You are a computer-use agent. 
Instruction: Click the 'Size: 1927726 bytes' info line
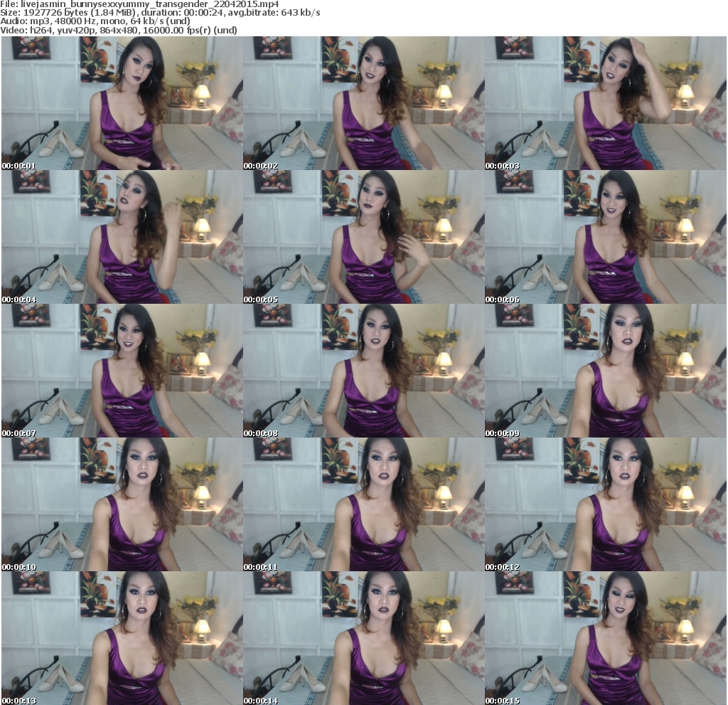[x=160, y=13]
